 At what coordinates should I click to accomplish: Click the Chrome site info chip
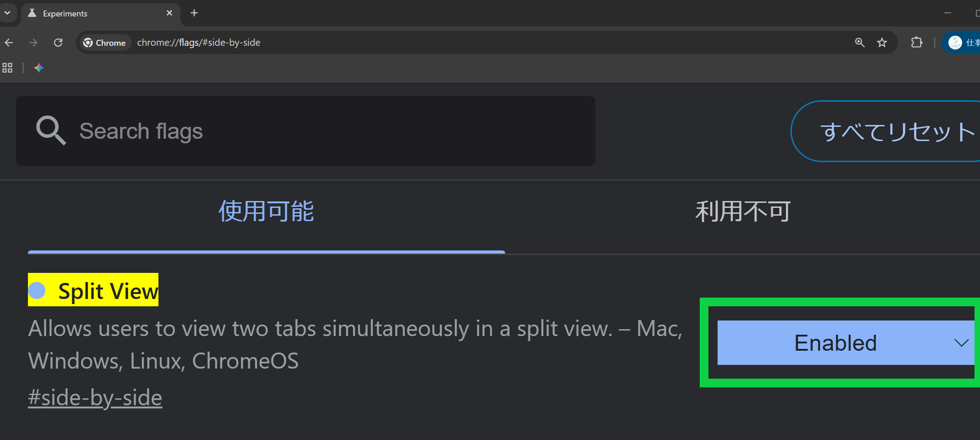(105, 43)
